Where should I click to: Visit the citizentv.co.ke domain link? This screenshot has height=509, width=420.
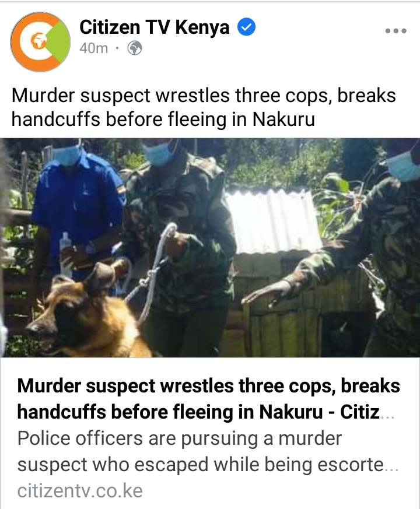[80, 490]
